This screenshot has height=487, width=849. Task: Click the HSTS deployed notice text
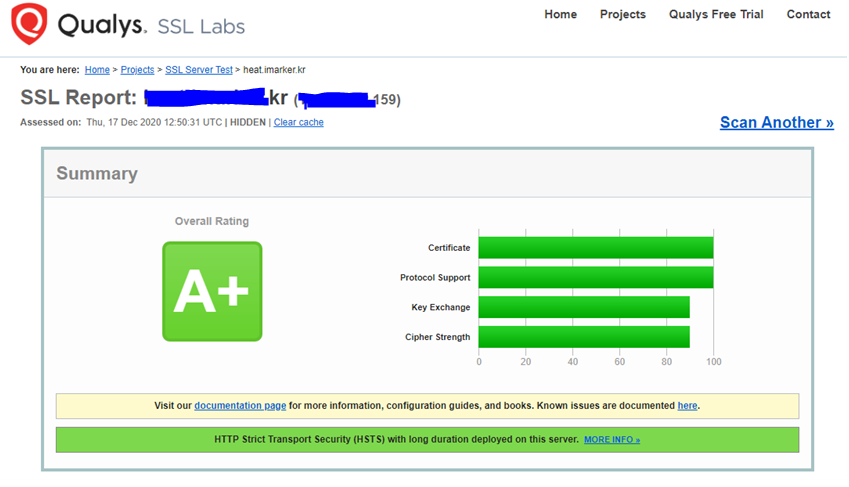[x=396, y=439]
